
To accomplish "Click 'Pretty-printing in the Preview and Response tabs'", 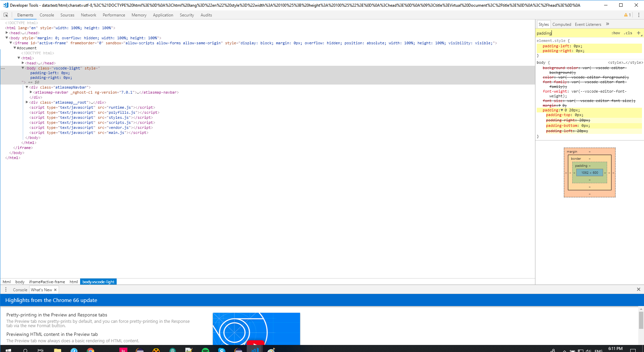I will coord(57,315).
